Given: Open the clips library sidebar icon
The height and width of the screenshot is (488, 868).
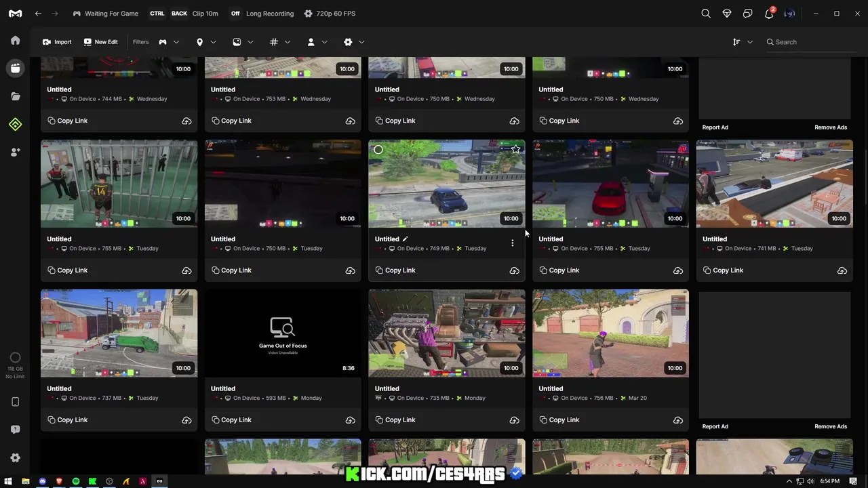Looking at the screenshot, I should tap(15, 68).
